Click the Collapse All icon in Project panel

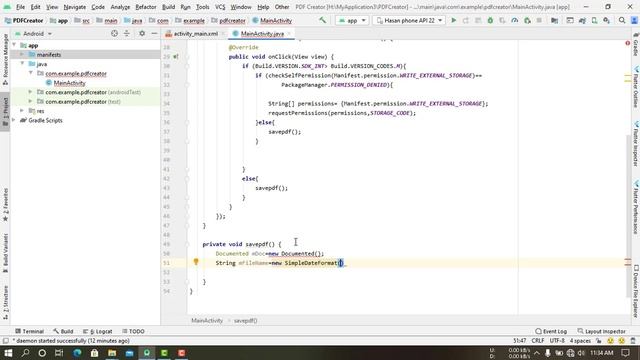pos(127,33)
